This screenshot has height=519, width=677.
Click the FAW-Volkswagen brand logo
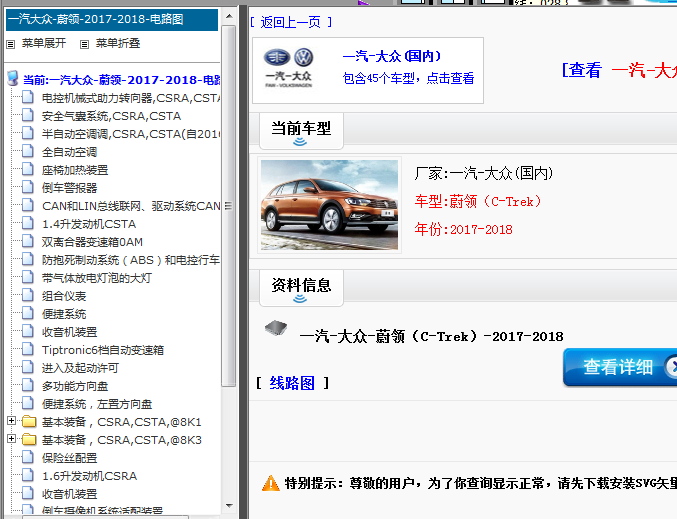[x=288, y=67]
